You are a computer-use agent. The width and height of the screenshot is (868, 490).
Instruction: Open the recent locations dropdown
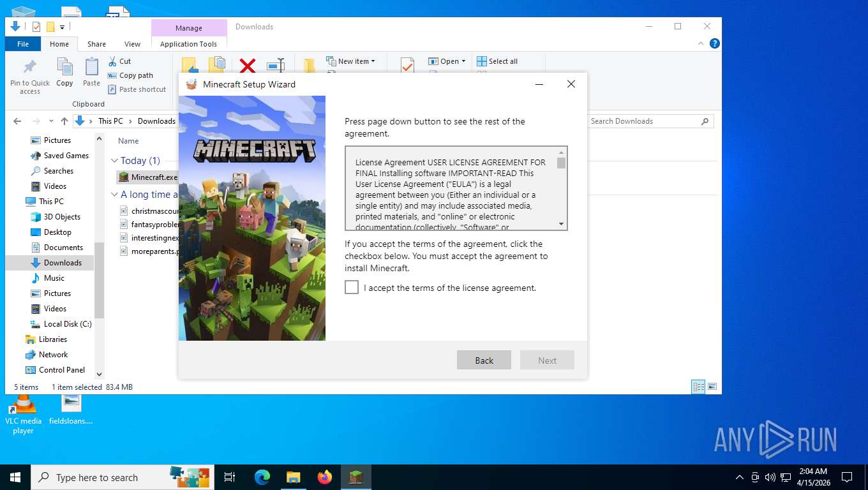[x=52, y=121]
